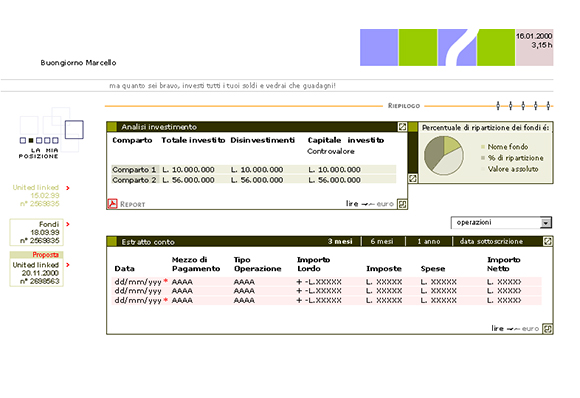This screenshot has width=580, height=398.
Task: Open the PDF Report icon
Action: [112, 203]
